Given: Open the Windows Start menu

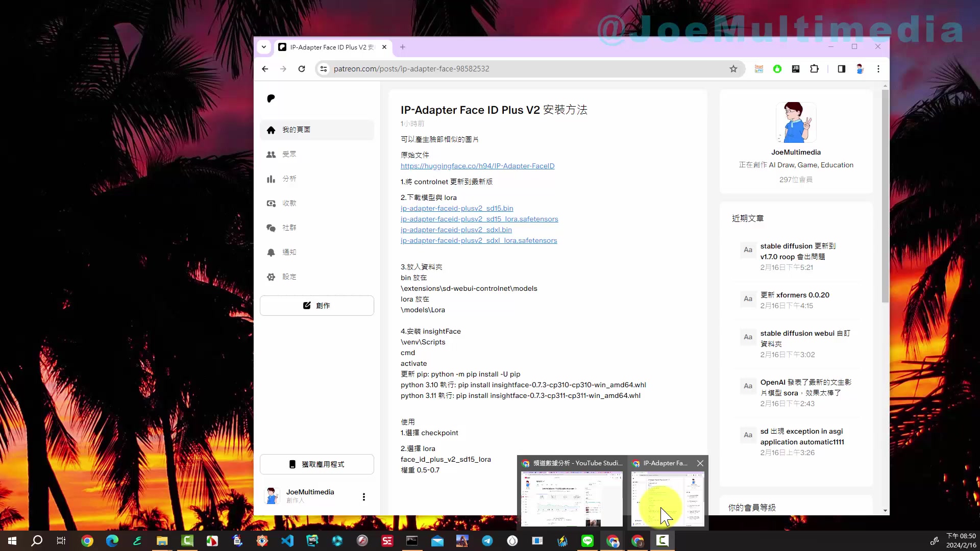Looking at the screenshot, I should (x=12, y=541).
